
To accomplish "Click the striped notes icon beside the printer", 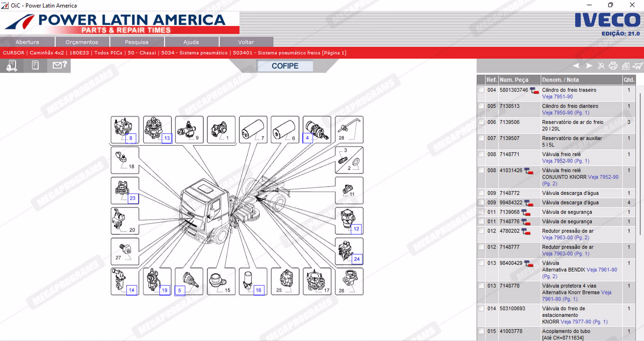I will (x=625, y=66).
